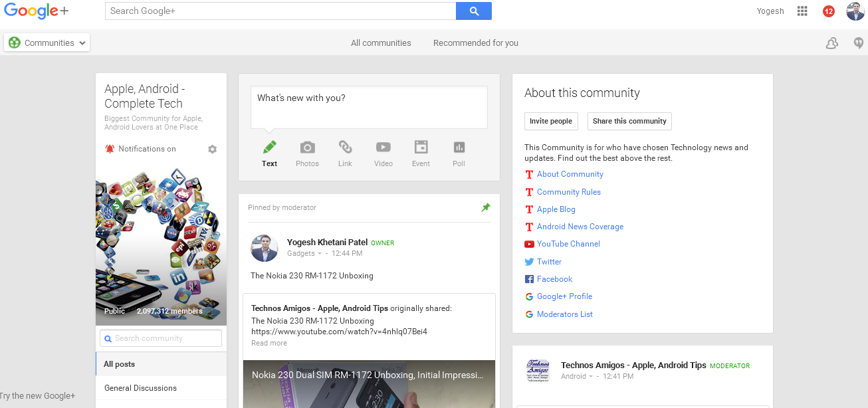868x408 pixels.
Task: Open the About Community link
Action: point(570,175)
